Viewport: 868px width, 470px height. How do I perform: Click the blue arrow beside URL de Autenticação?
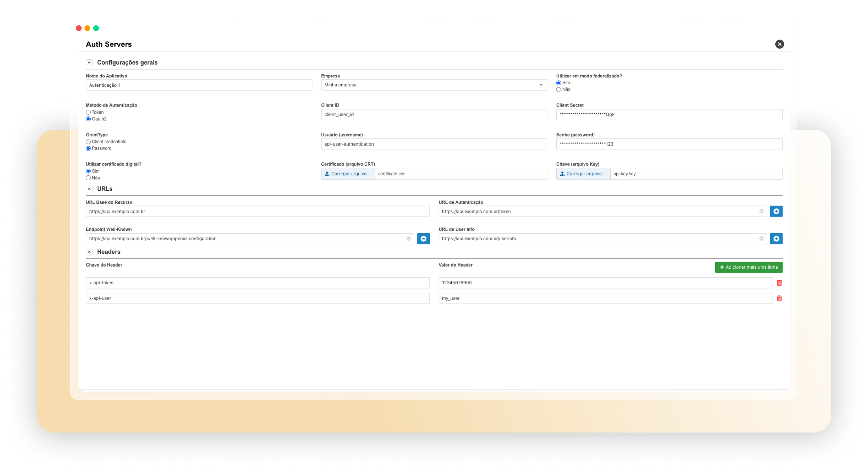pyautogui.click(x=776, y=211)
